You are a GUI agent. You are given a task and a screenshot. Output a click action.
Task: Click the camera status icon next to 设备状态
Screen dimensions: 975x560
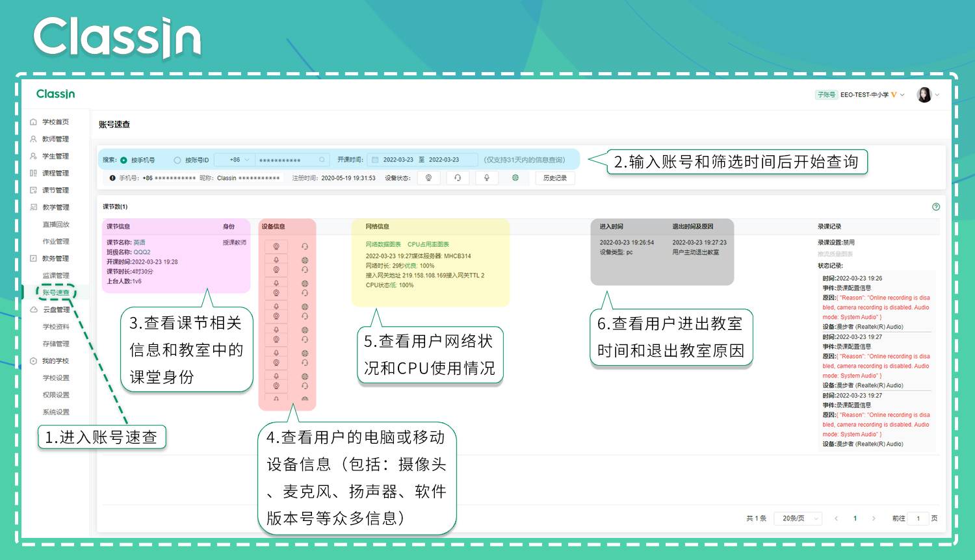click(428, 178)
